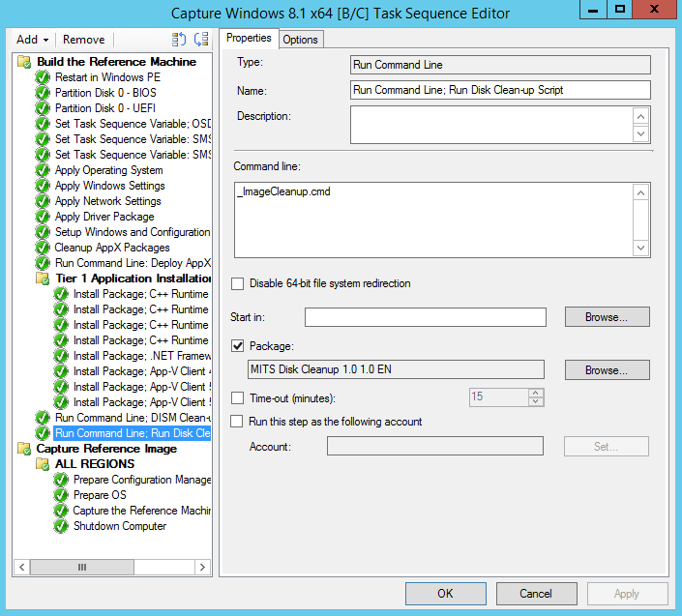Click the green check icon beside Restart in Windows PE
Image resolution: width=682 pixels, height=616 pixels.
pos(43,77)
